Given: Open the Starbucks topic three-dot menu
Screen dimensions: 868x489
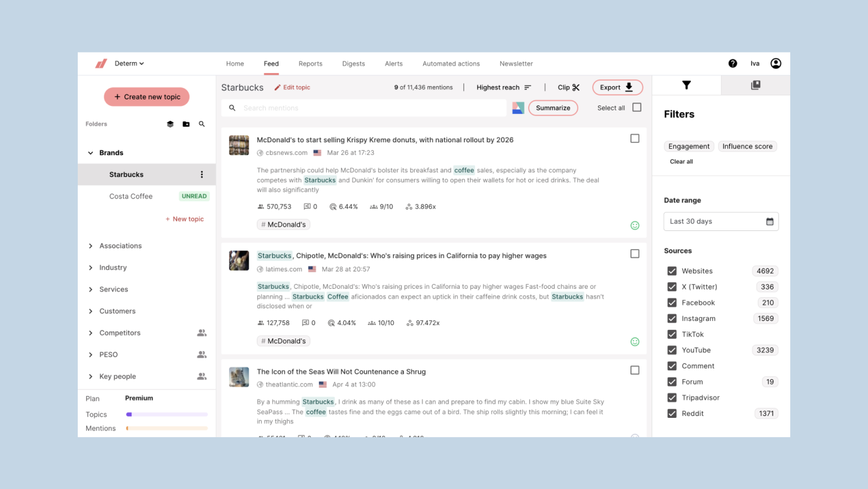Looking at the screenshot, I should [202, 175].
